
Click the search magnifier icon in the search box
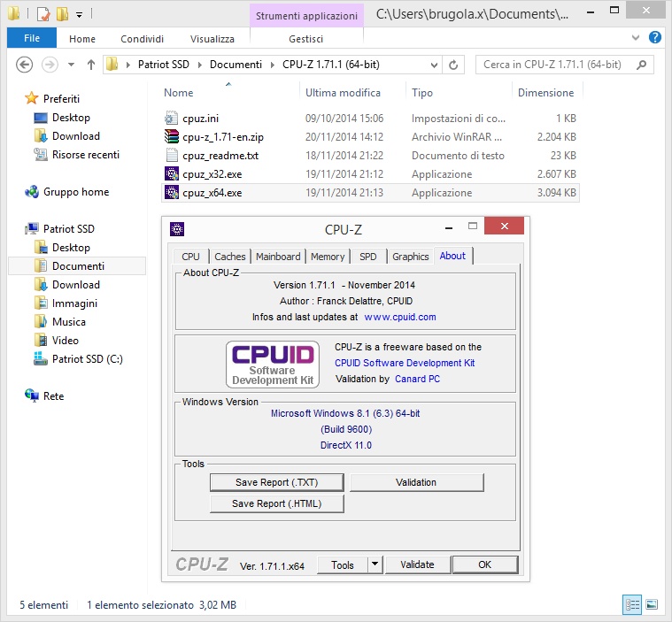pyautogui.click(x=641, y=65)
